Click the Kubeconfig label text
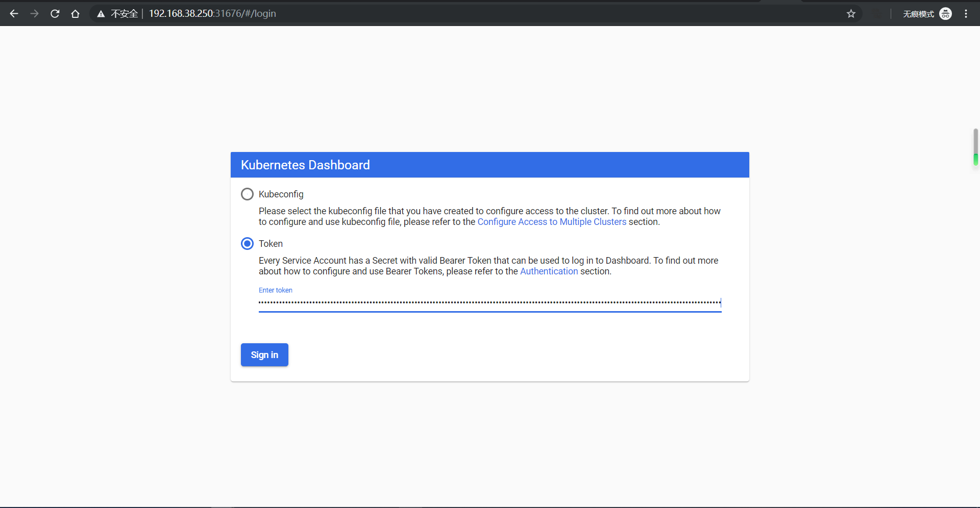This screenshot has width=980, height=508. click(281, 194)
